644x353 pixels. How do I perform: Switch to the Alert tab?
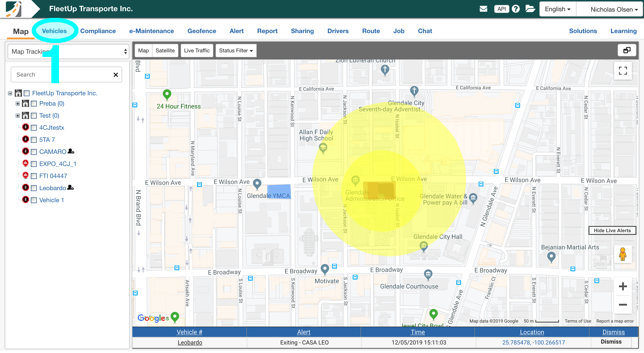tap(236, 31)
